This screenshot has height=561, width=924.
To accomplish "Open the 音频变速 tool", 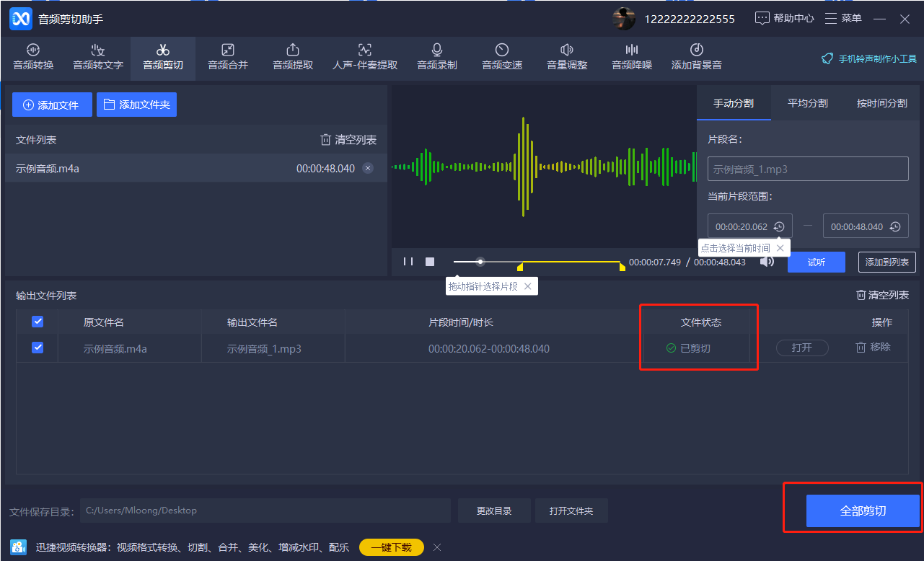I will tap(502, 57).
